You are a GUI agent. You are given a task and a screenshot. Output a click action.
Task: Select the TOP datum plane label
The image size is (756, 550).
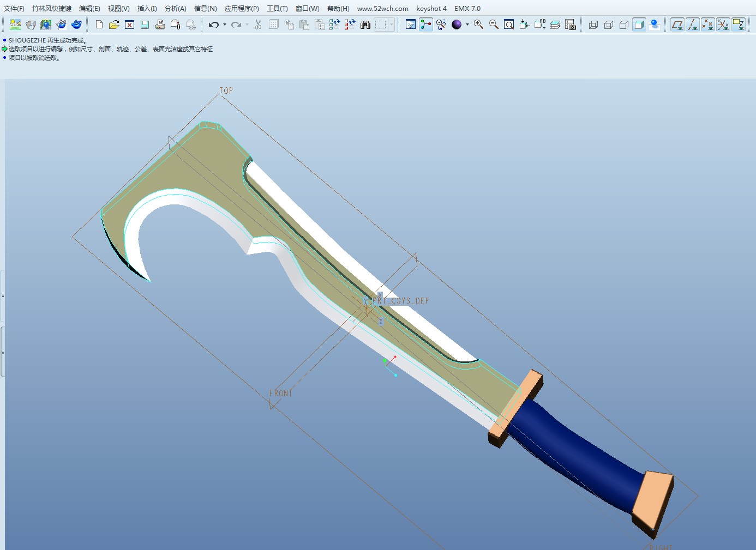226,90
